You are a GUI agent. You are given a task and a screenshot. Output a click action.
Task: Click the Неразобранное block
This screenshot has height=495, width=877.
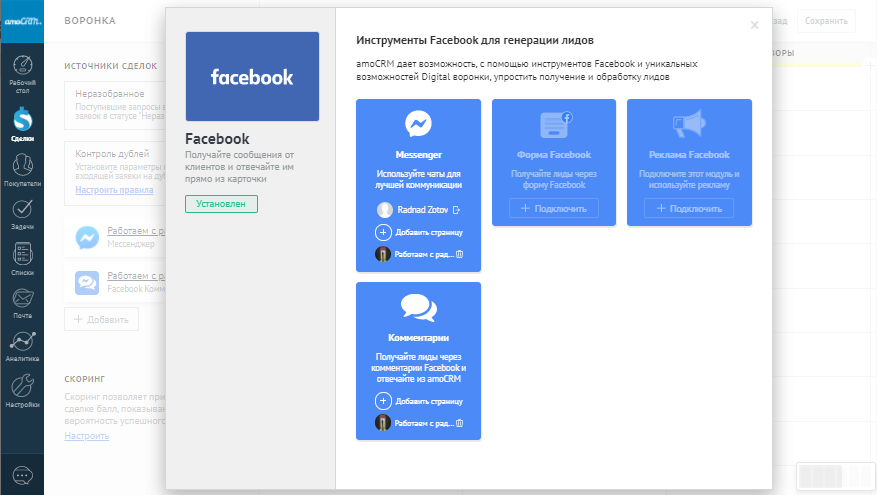115,106
